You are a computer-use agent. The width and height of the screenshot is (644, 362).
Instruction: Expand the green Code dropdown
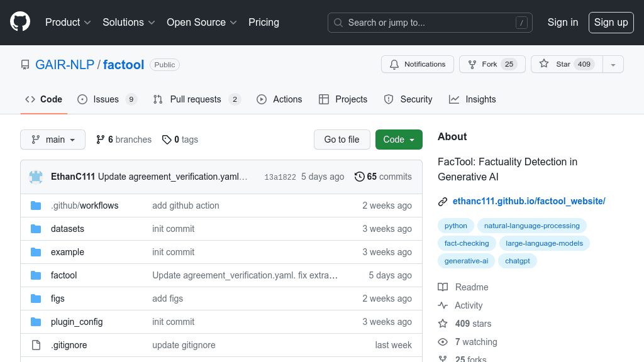point(399,140)
